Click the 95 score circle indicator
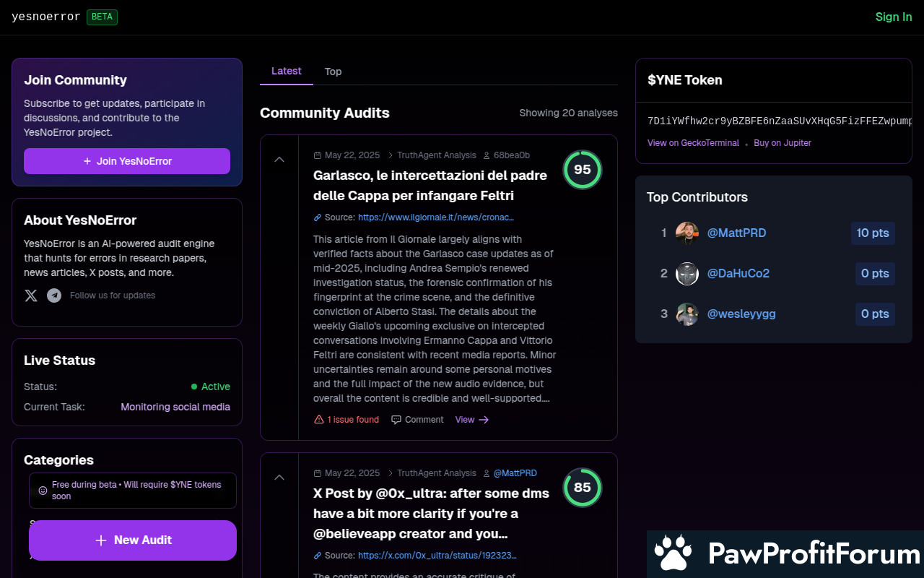 click(582, 170)
